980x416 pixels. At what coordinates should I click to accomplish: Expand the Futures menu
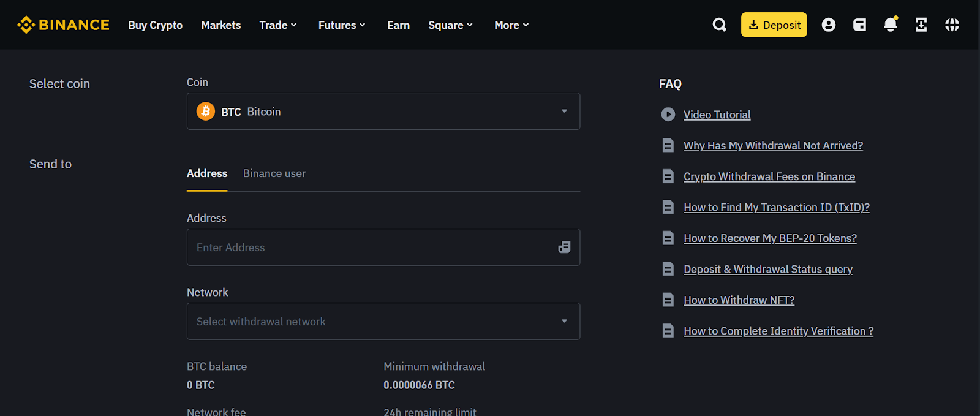tap(342, 25)
